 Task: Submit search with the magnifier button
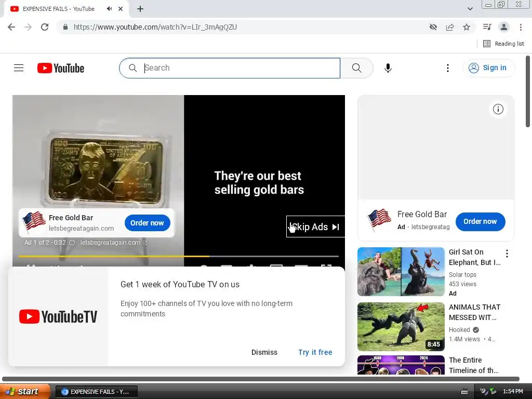[356, 68]
